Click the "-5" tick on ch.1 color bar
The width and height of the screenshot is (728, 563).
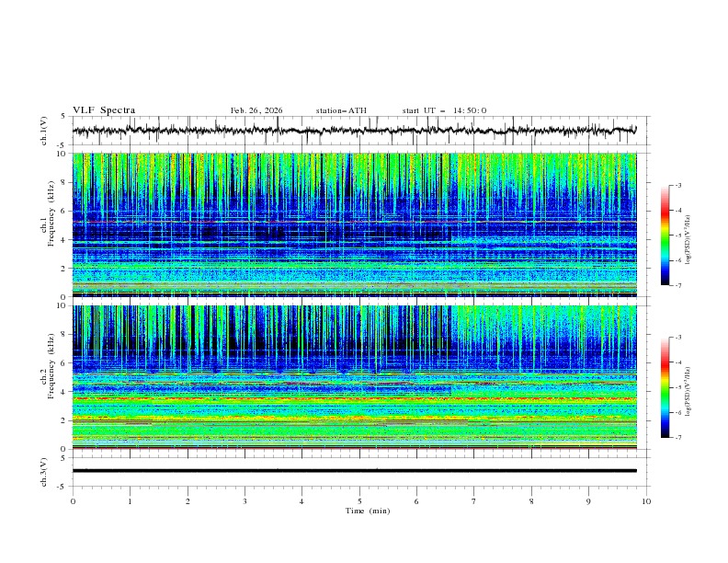click(678, 236)
